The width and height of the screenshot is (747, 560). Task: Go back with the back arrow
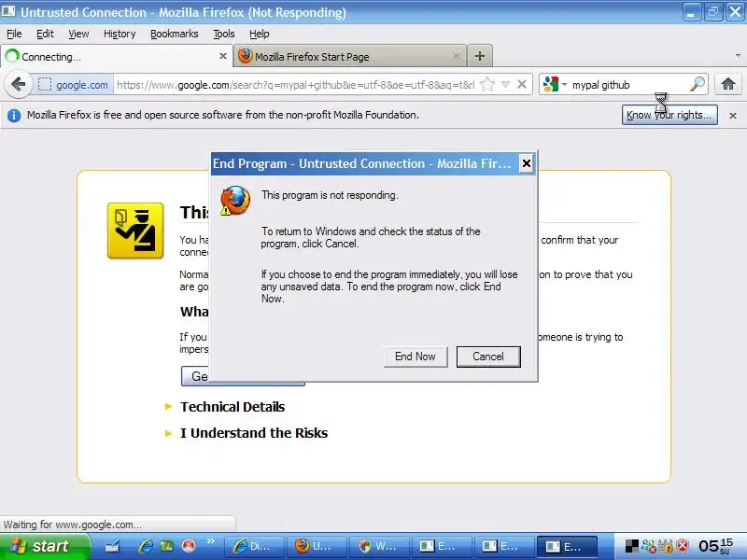[18, 85]
